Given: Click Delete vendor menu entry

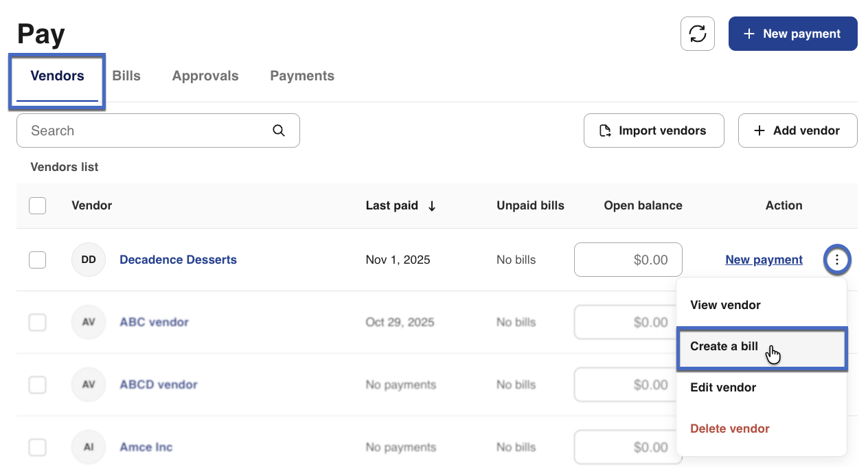Looking at the screenshot, I should pos(729,429).
